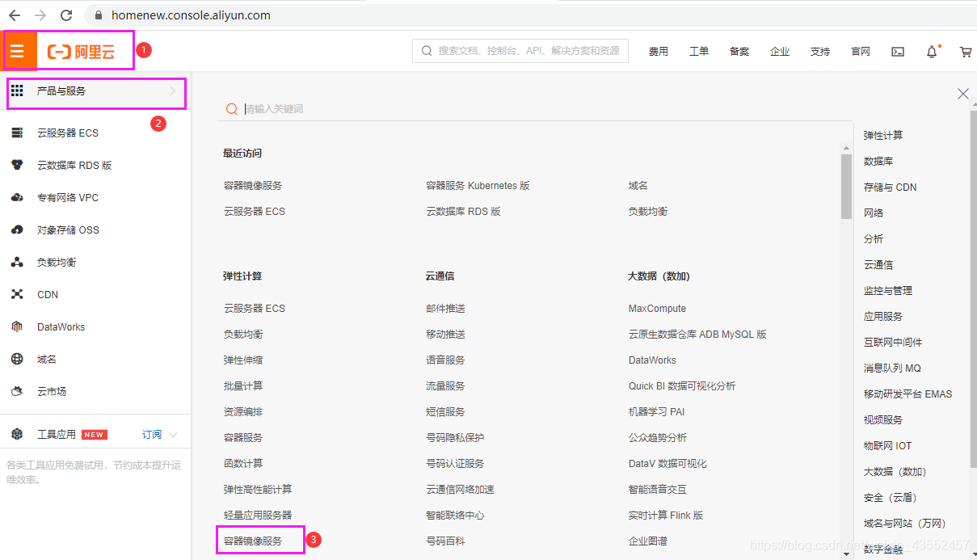
Task: Click the CDN sidebar icon
Action: tap(17, 294)
